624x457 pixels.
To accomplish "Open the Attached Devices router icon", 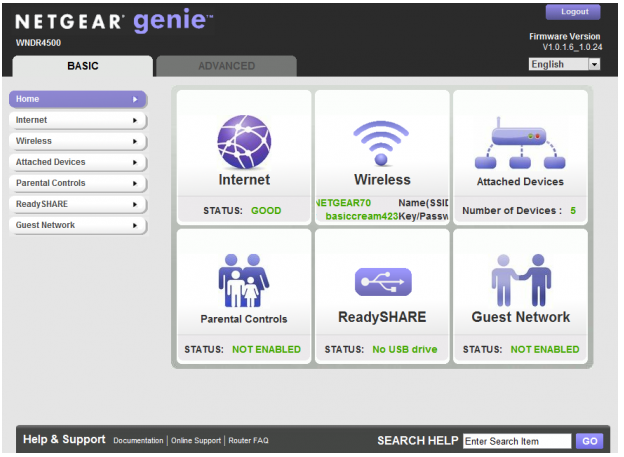I will pos(520,143).
